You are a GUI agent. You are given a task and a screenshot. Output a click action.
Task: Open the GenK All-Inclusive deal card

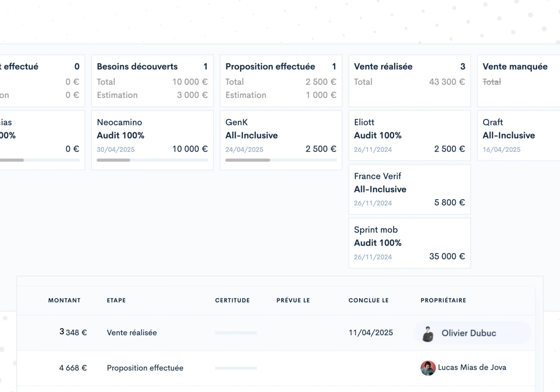point(281,136)
